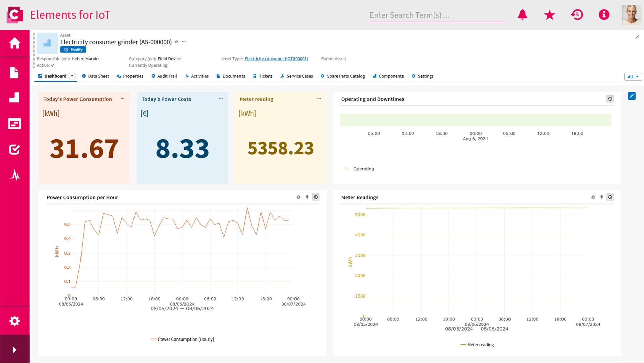Open the All filter dropdown on the right
Screen dimensions: 644x363
[x=633, y=77]
